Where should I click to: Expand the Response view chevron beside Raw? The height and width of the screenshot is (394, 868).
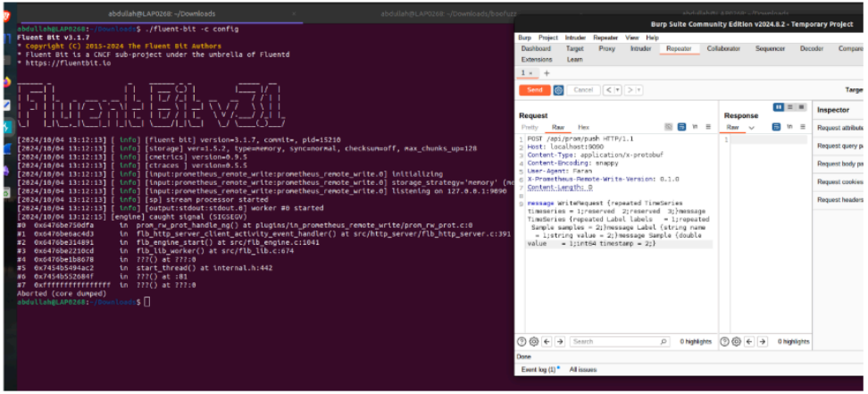tap(751, 128)
